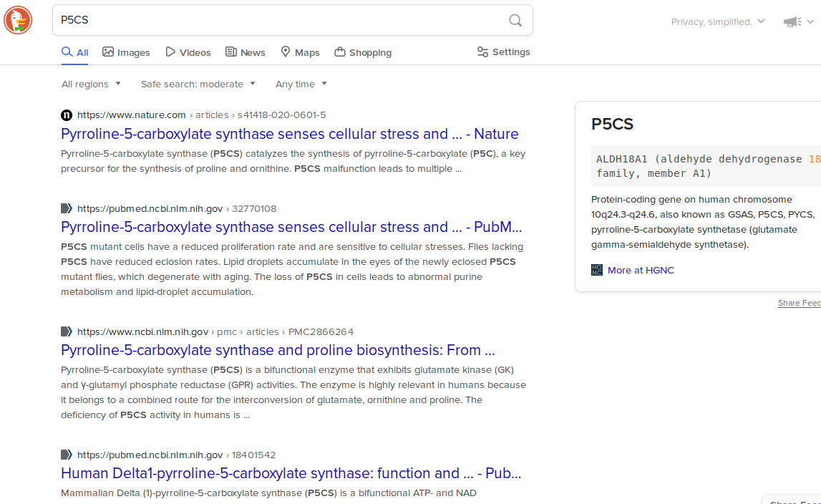821x504 pixels.
Task: Click the 'bifunctional enzyme' snippet of PMC result
Action: point(293,392)
